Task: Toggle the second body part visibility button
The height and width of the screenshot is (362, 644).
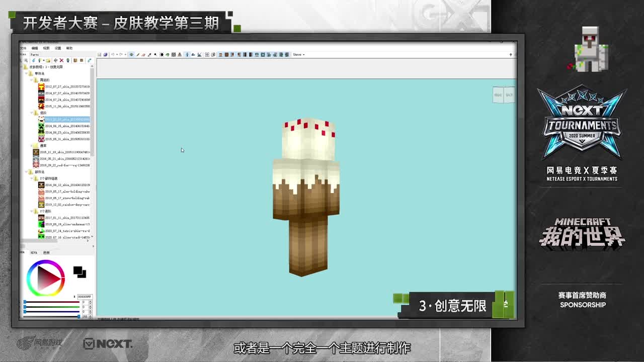Action: tap(226, 54)
